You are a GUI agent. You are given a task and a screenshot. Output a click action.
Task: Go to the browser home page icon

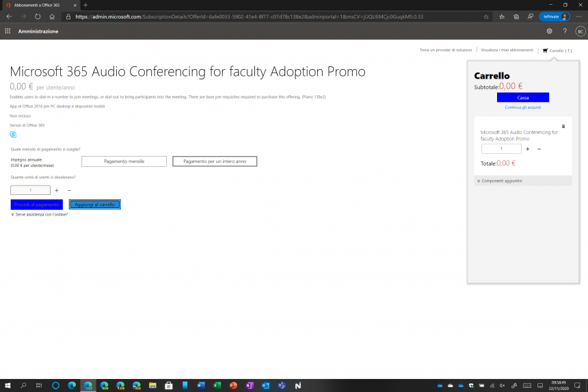point(52,16)
